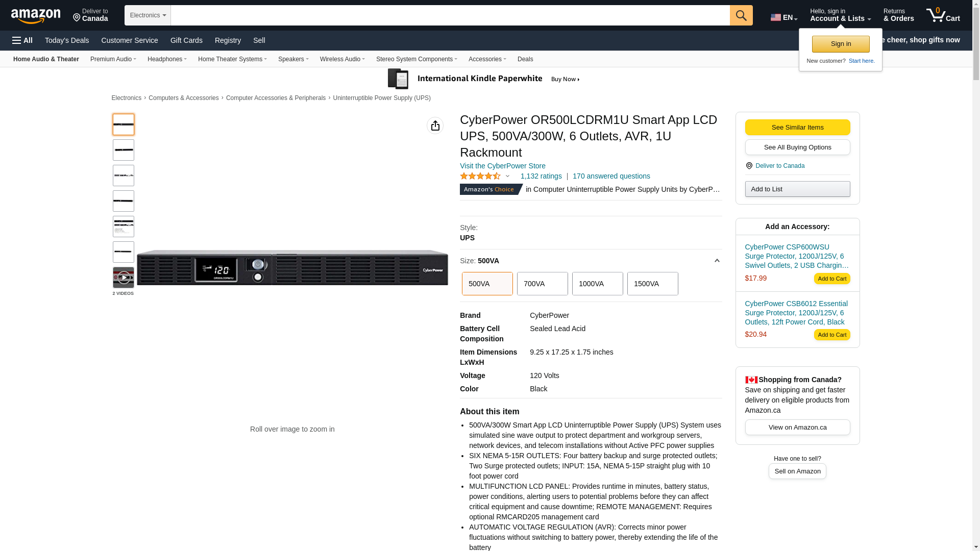
Task: Visit the CyberPower Store link
Action: pos(502,166)
